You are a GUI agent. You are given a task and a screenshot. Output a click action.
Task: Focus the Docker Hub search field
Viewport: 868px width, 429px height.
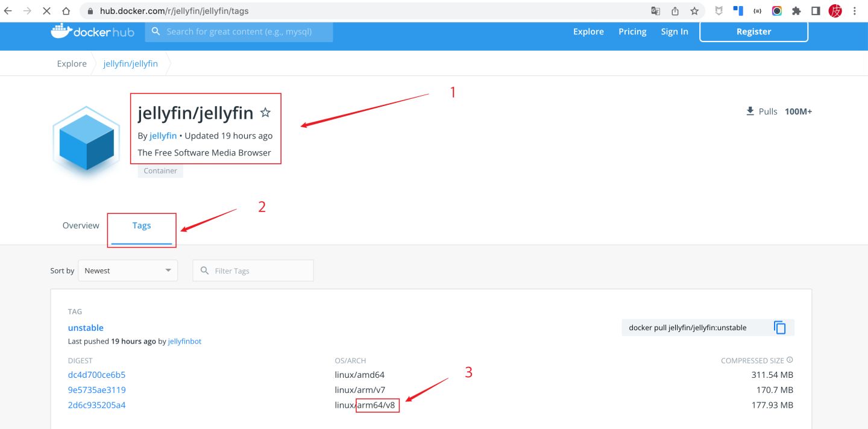coord(239,31)
